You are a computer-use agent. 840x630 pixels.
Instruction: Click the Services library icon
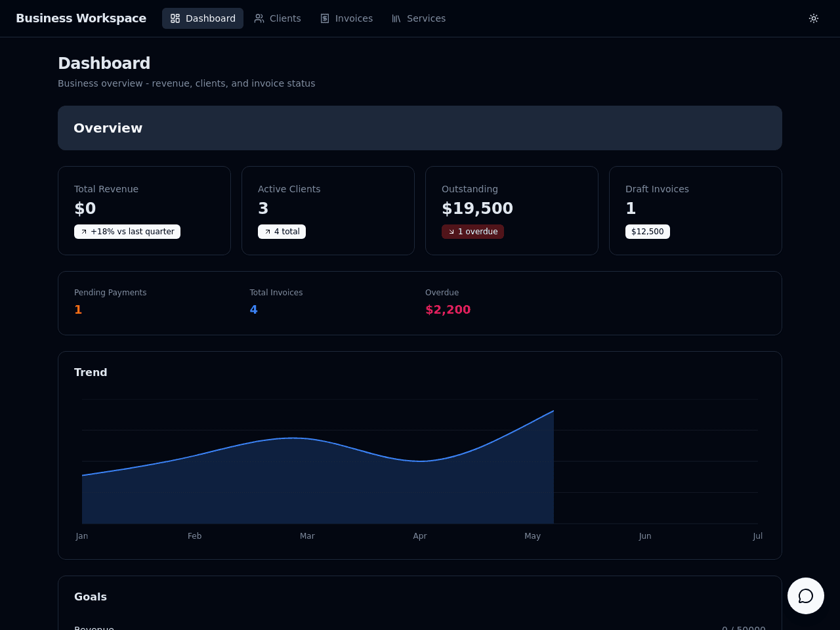coord(396,18)
